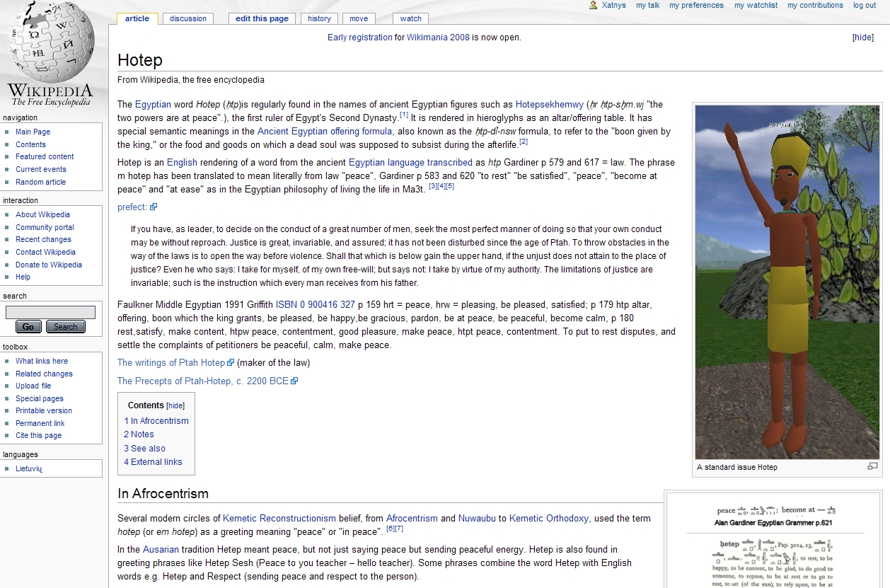Select the watch tab
890x588 pixels.
[410, 18]
